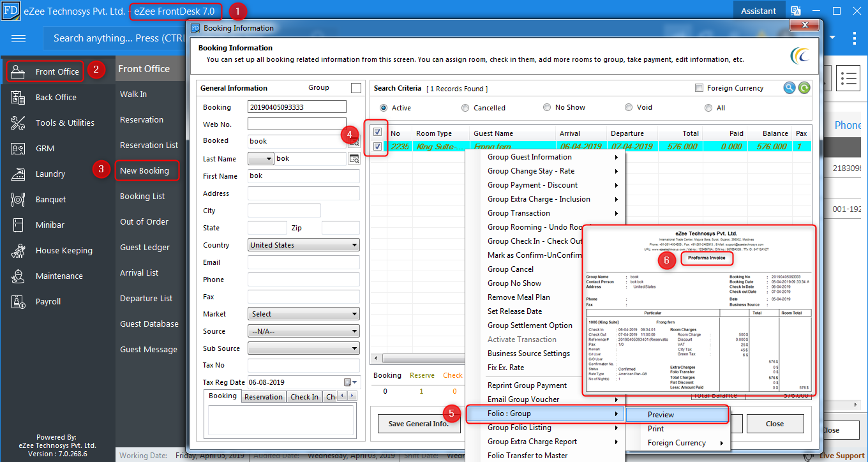Open Back Office module icon
Viewport: 868px width, 462px height.
click(18, 97)
